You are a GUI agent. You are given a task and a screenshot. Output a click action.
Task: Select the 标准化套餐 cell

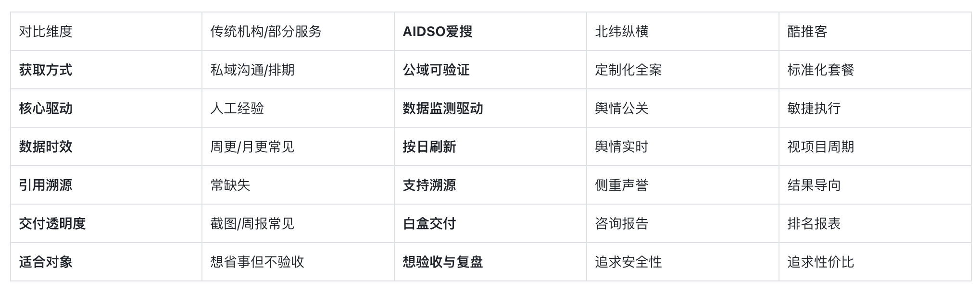[875, 70]
